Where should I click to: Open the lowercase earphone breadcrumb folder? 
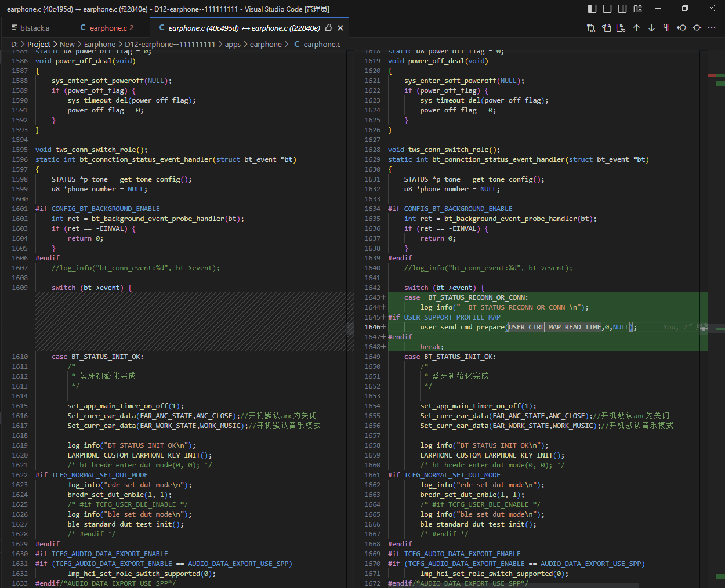tap(266, 44)
